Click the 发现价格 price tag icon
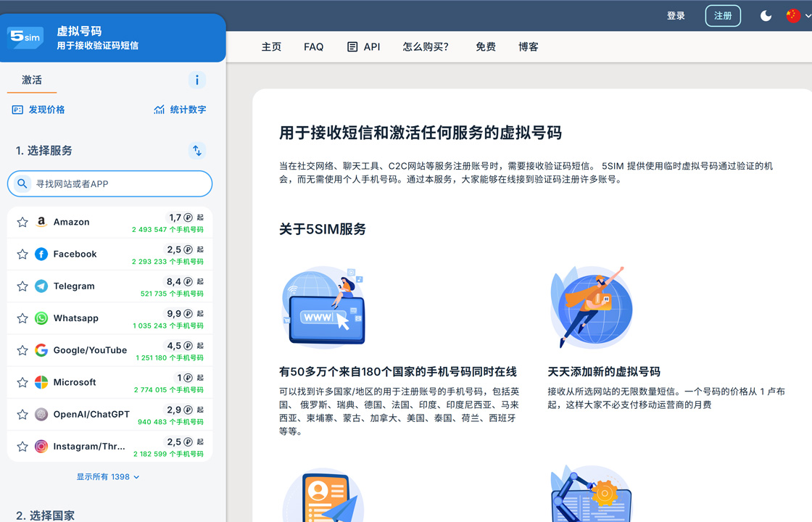Screen dimensions: 812x522 coord(17,109)
